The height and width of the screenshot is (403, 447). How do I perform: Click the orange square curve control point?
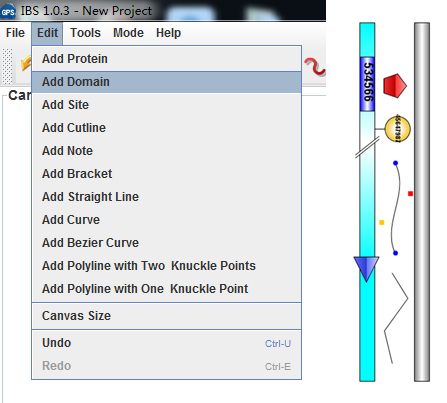pos(382,222)
